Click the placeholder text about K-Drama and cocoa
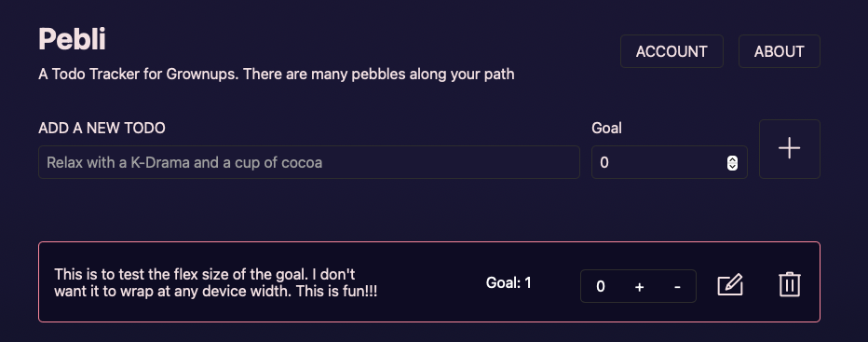Image resolution: width=868 pixels, height=342 pixels. [x=184, y=162]
